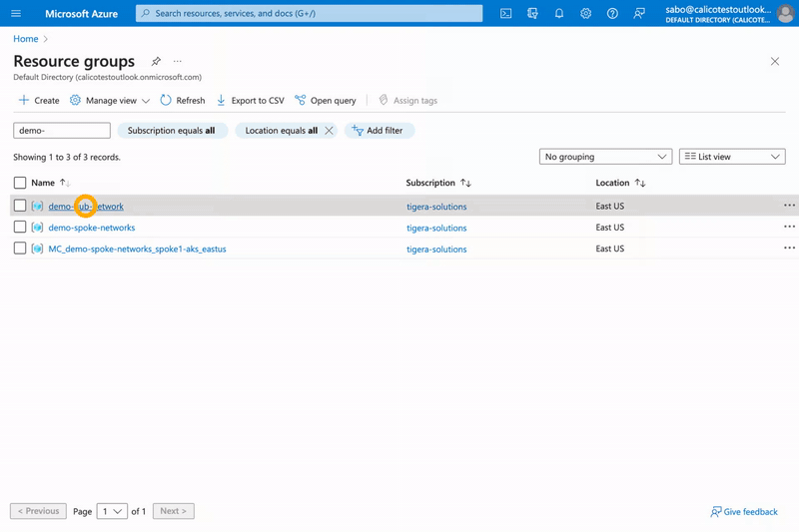Export the list to CSV
The image size is (799, 532).
(251, 100)
